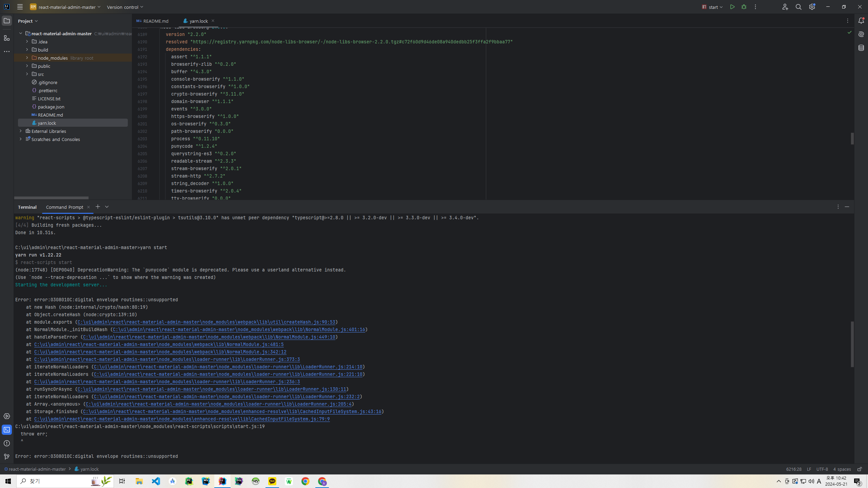Open the Services tool window icon
The image size is (868, 488).
pos(6,416)
